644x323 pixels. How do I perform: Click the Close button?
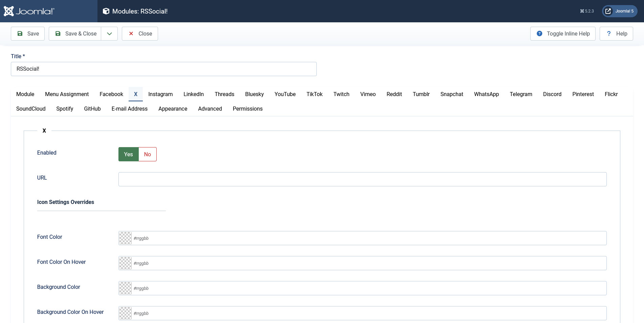tap(140, 33)
